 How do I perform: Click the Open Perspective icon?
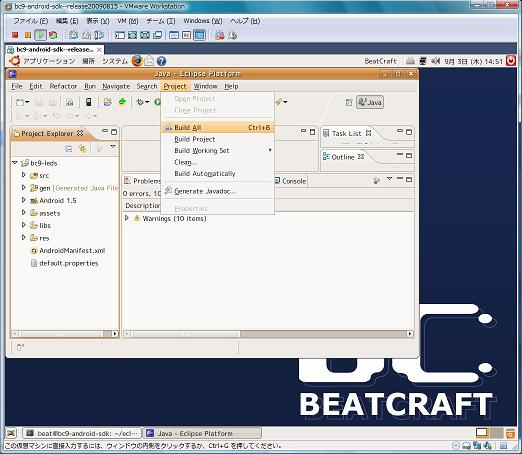pos(349,102)
